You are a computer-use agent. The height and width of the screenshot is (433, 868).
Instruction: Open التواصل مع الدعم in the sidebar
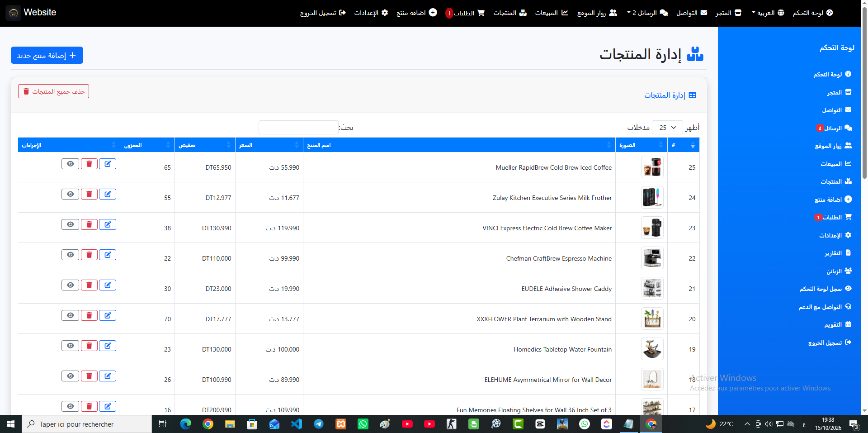(825, 307)
